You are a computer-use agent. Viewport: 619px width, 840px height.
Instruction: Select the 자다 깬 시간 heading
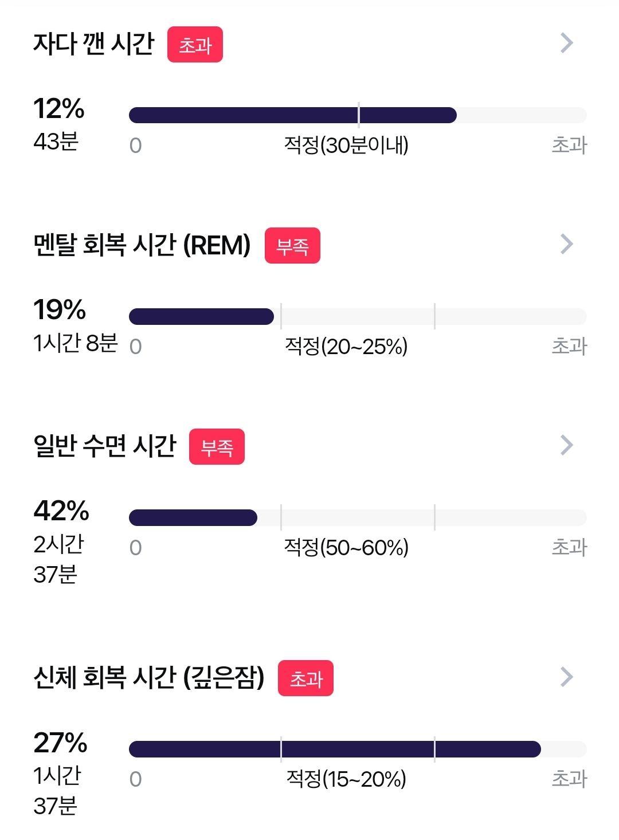(x=94, y=44)
